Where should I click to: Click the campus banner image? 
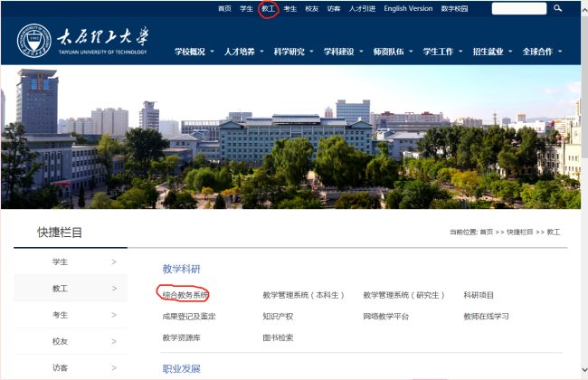[290, 137]
